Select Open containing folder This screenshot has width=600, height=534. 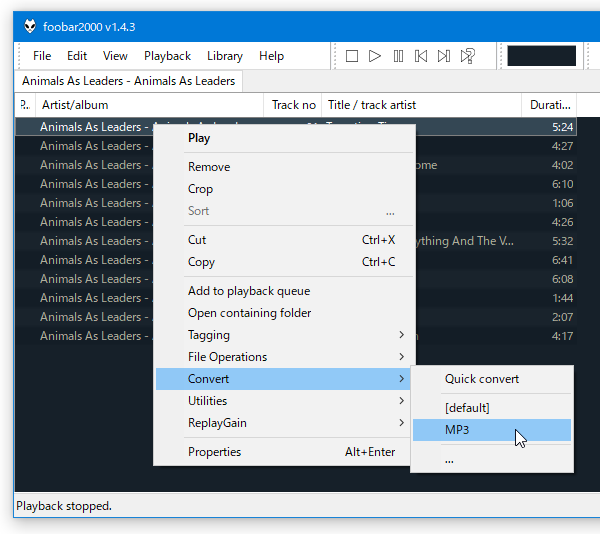(x=284, y=313)
